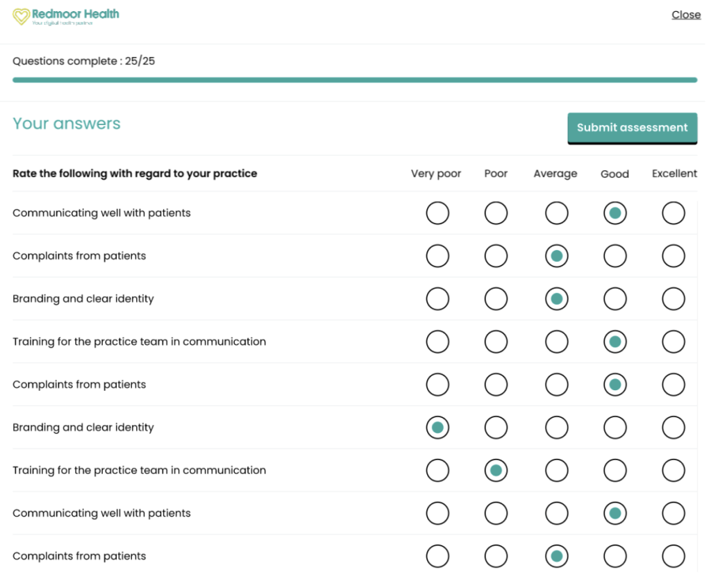Select Excellent on the bottom Complaints from patients row
The image size is (711, 588).
[673, 556]
